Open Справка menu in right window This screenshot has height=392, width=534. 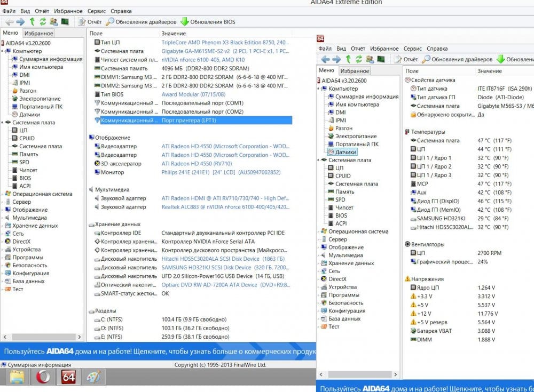437,49
